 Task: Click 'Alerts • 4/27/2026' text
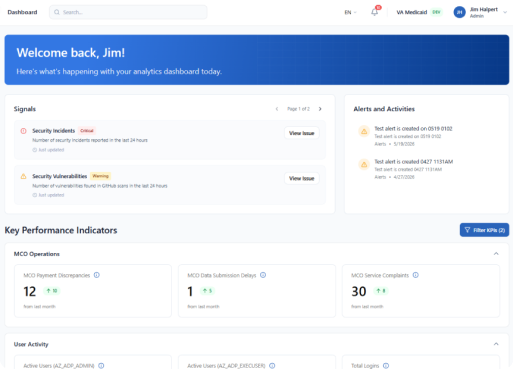pos(394,177)
